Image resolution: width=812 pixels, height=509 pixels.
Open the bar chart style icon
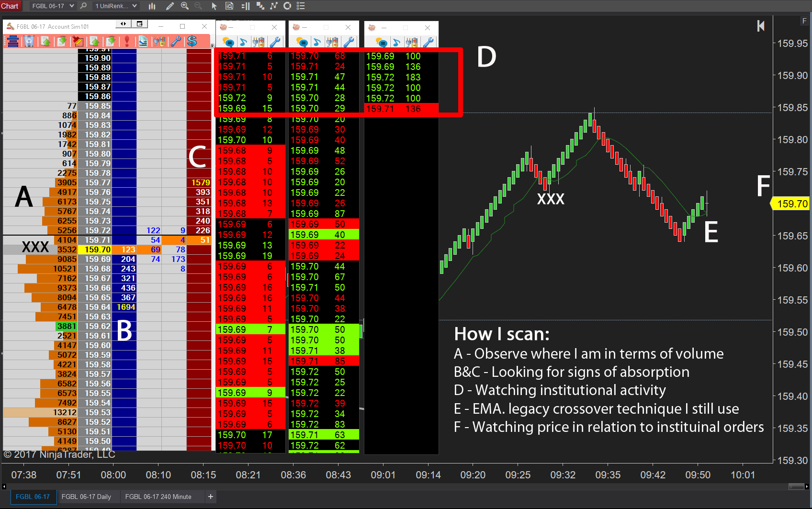click(152, 6)
